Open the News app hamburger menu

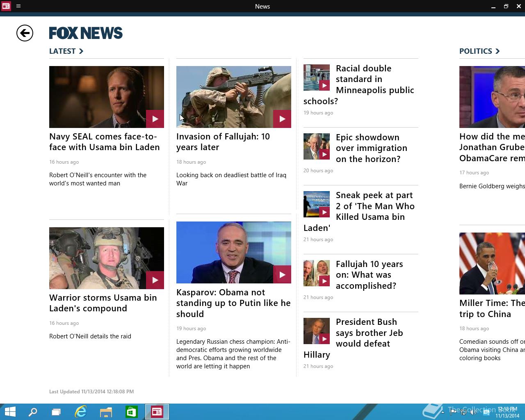coord(18,6)
